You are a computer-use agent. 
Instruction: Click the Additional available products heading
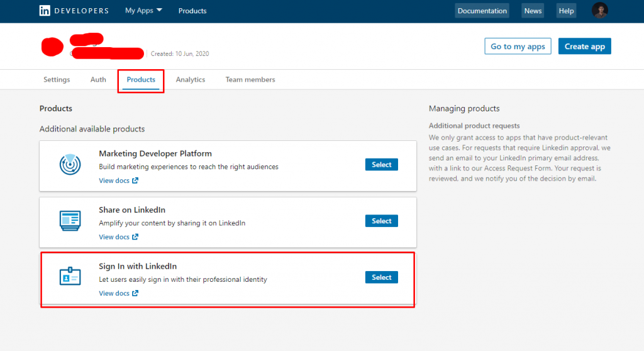[92, 129]
